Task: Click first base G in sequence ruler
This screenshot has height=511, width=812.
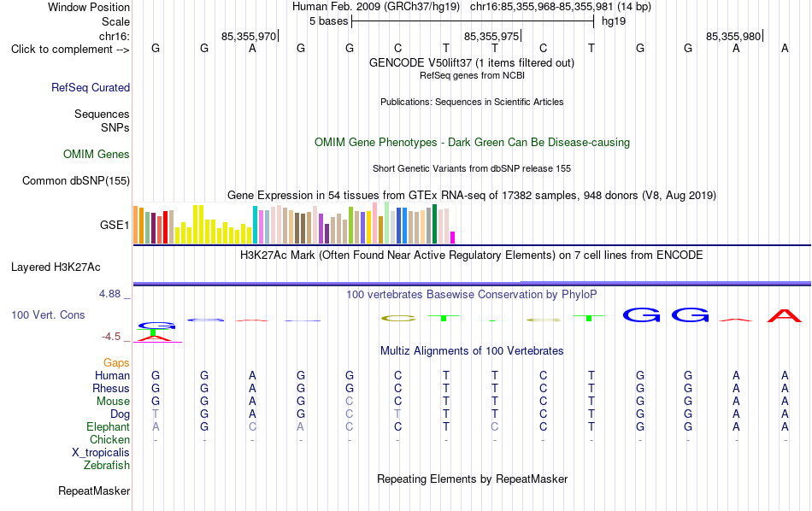Action: [x=156, y=49]
